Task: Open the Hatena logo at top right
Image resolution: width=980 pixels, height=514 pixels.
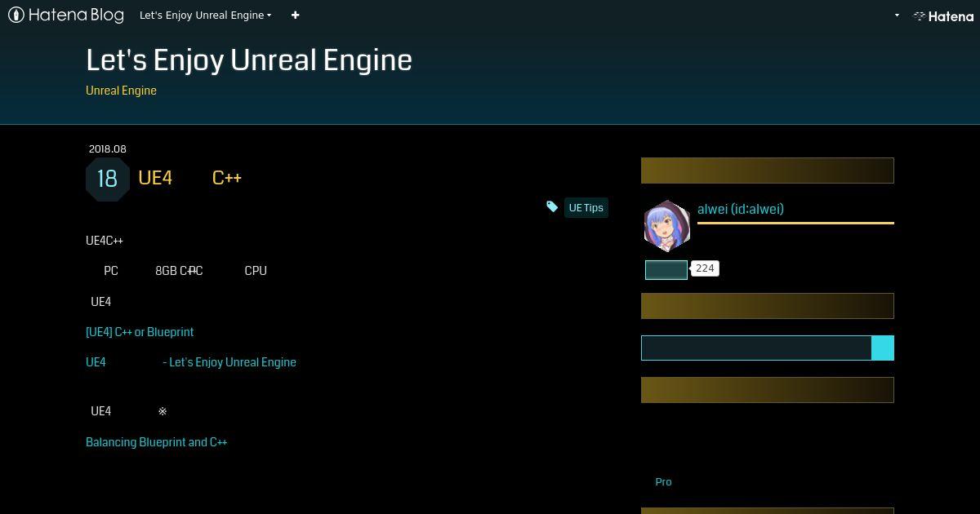Action: coord(943,16)
